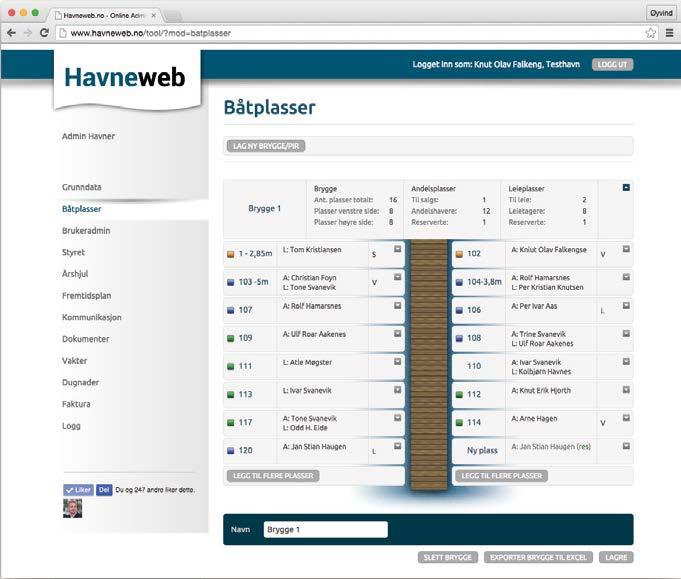Click green status square of berth 109
Screen dimensions: 681x579
(231, 338)
